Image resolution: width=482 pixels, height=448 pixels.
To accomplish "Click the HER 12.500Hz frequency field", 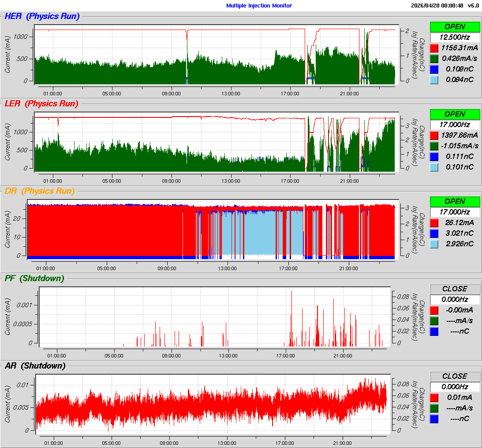I will 455,37.
